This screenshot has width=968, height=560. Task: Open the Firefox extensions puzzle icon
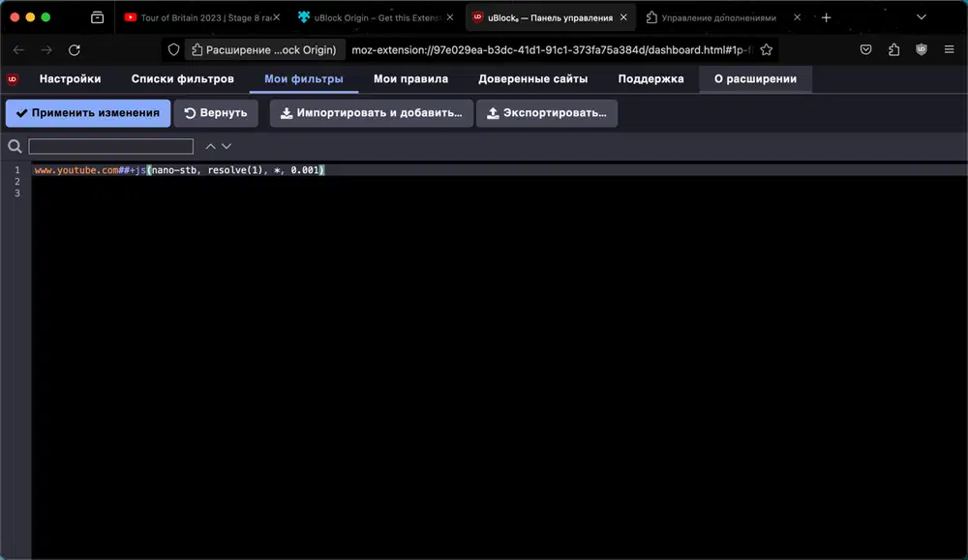point(893,50)
